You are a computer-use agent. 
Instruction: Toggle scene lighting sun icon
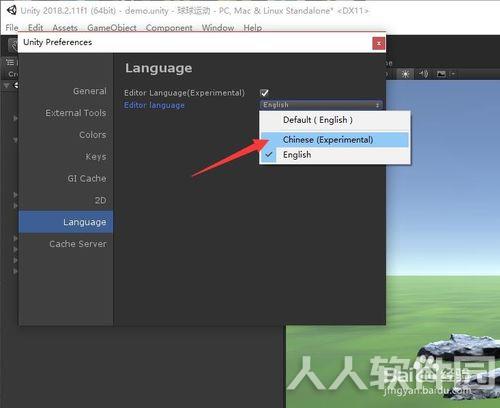coord(405,74)
